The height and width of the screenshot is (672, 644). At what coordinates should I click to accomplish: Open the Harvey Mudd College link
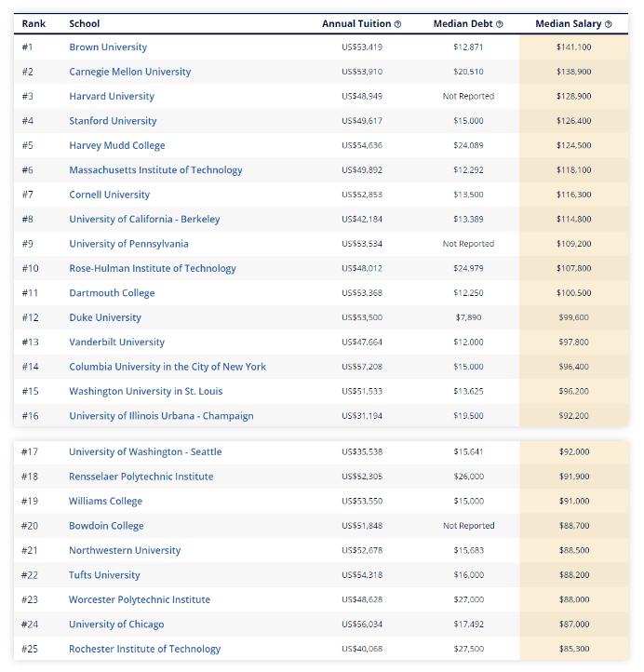click(x=117, y=146)
